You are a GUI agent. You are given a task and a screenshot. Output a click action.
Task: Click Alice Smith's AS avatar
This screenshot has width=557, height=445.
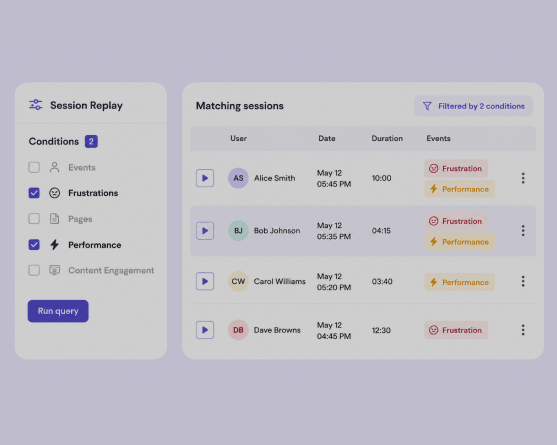click(238, 178)
